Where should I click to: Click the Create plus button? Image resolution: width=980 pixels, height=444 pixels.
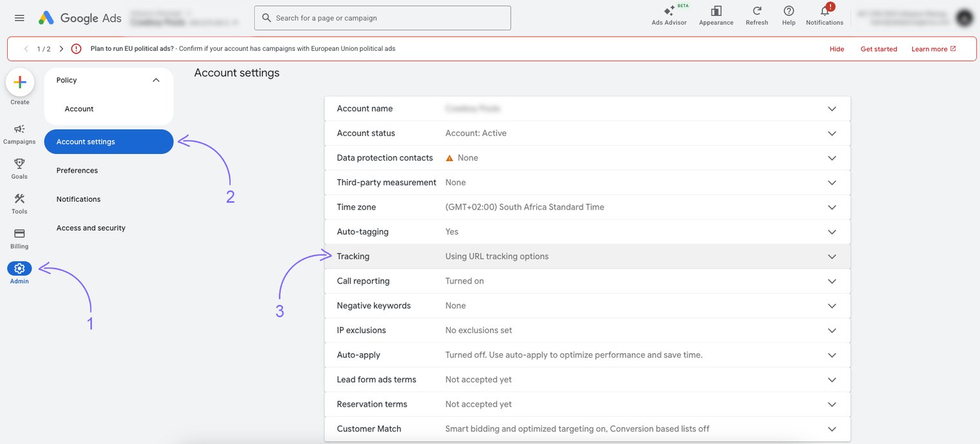(19, 82)
